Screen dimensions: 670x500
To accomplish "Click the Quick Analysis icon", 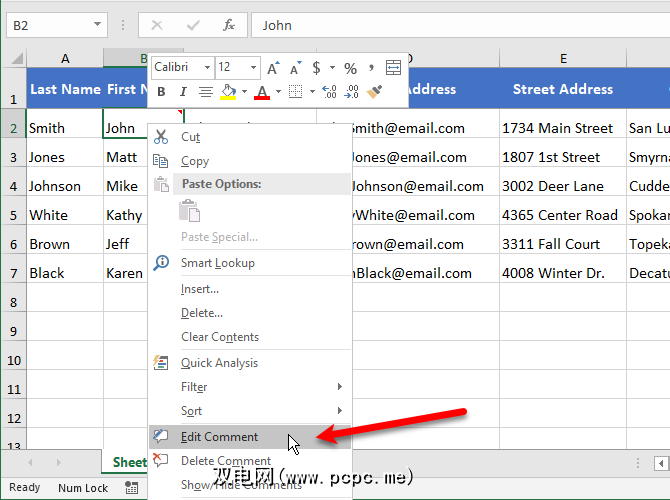I will click(x=161, y=362).
